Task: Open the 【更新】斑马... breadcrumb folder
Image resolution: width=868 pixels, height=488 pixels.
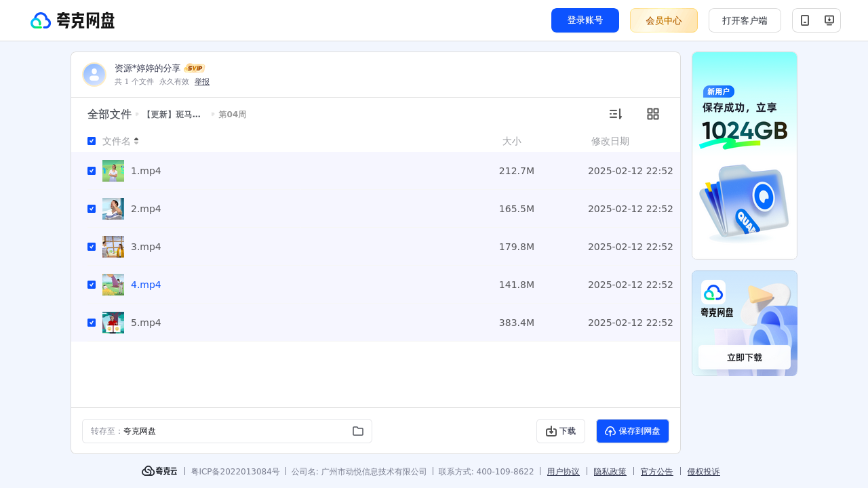Action: (x=172, y=115)
